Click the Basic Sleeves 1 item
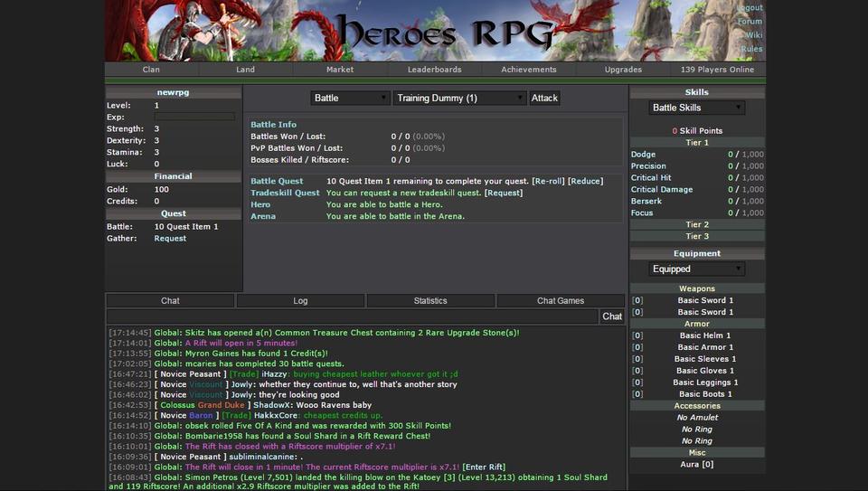The width and height of the screenshot is (868, 491). click(705, 359)
